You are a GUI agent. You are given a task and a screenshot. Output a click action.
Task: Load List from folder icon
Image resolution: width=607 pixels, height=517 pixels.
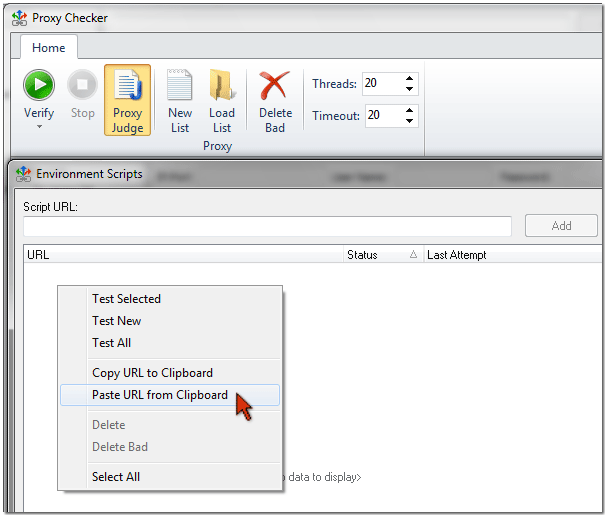222,101
